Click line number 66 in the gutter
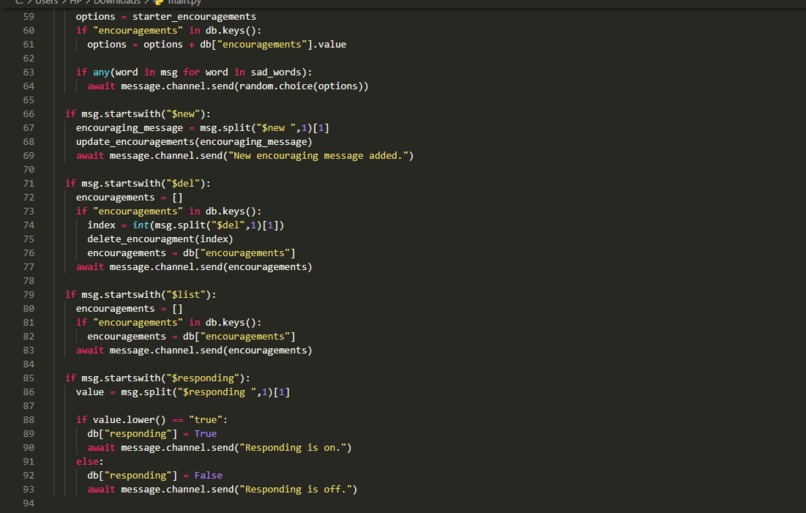This screenshot has height=513, width=806. tap(29, 114)
